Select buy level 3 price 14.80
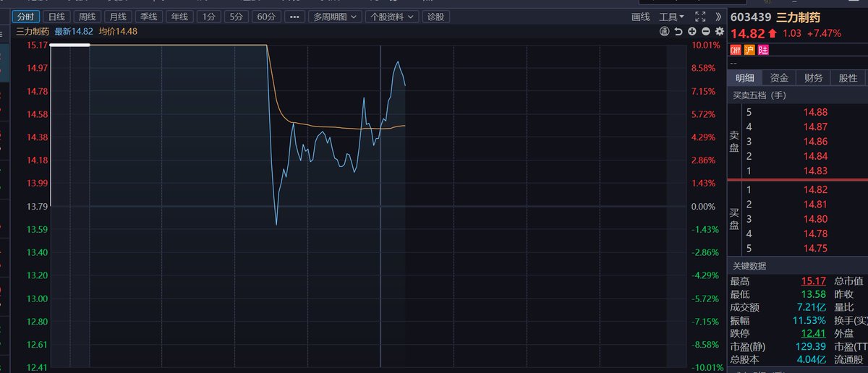Image resolution: width=868 pixels, height=373 pixels. pyautogui.click(x=814, y=219)
